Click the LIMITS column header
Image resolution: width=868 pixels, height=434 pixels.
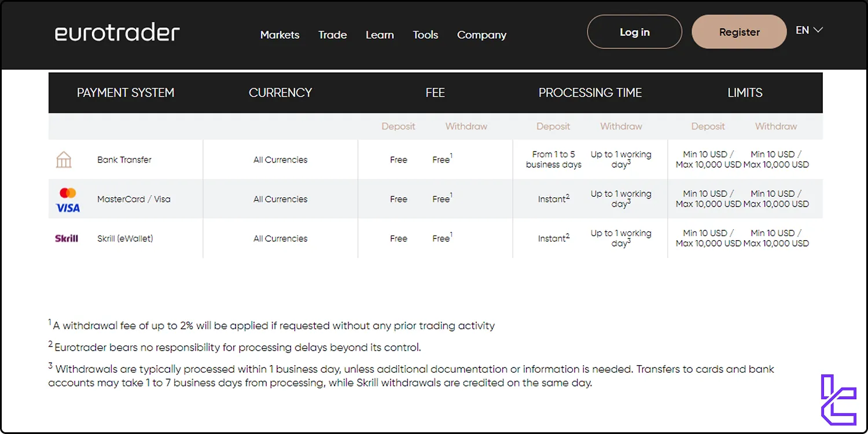tap(745, 93)
